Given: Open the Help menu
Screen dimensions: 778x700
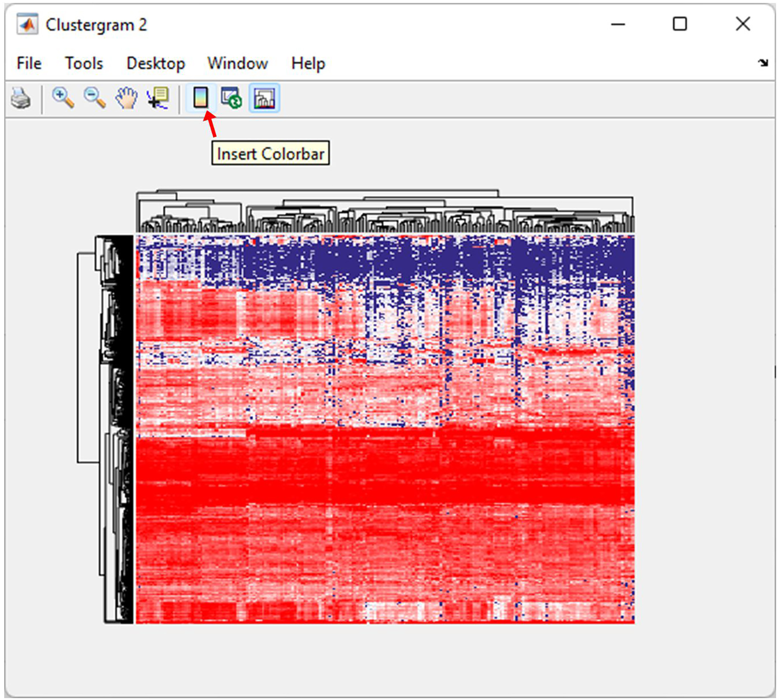Looking at the screenshot, I should pos(308,64).
